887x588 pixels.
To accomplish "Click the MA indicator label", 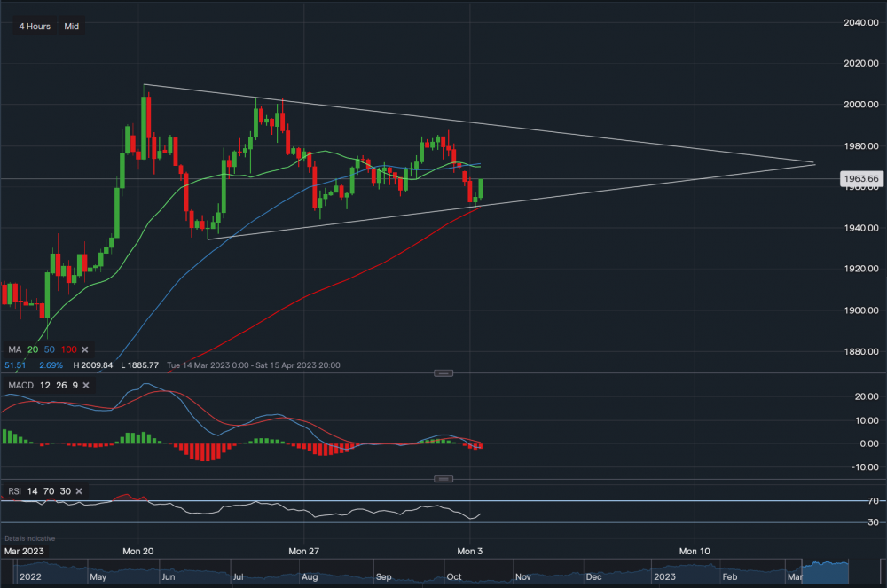I will (x=14, y=350).
